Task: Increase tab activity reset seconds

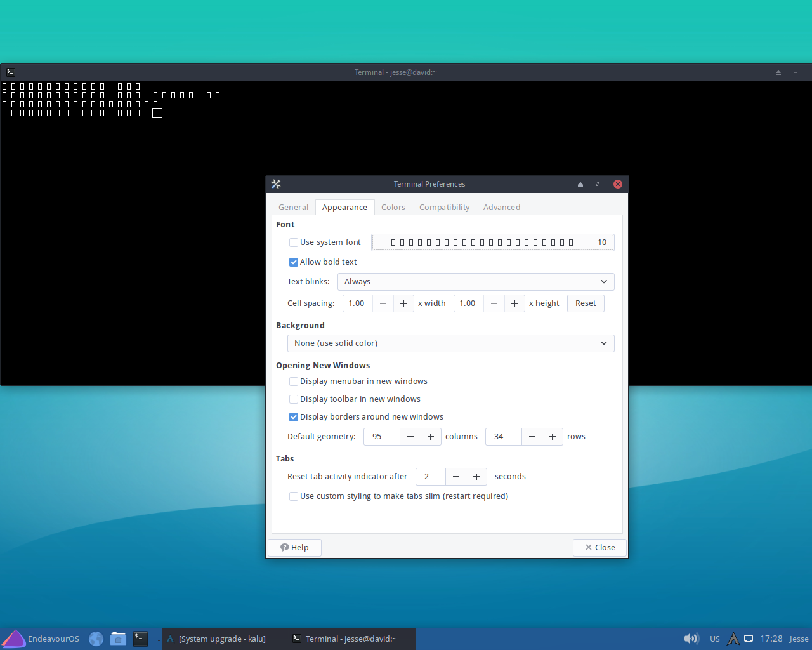Action: click(x=476, y=477)
